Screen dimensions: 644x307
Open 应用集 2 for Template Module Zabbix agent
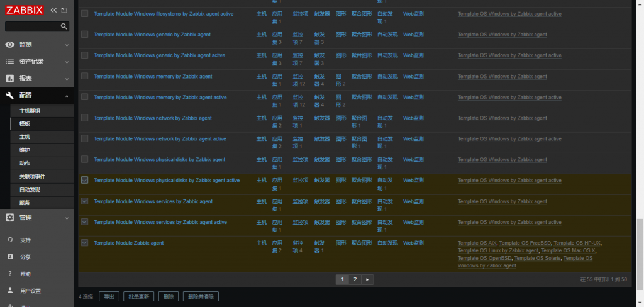pos(277,247)
